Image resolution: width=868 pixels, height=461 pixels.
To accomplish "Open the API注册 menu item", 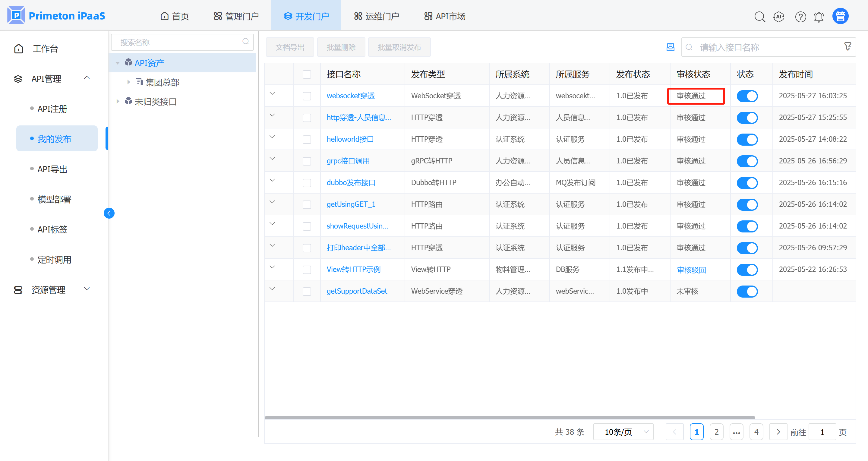I will coord(52,109).
